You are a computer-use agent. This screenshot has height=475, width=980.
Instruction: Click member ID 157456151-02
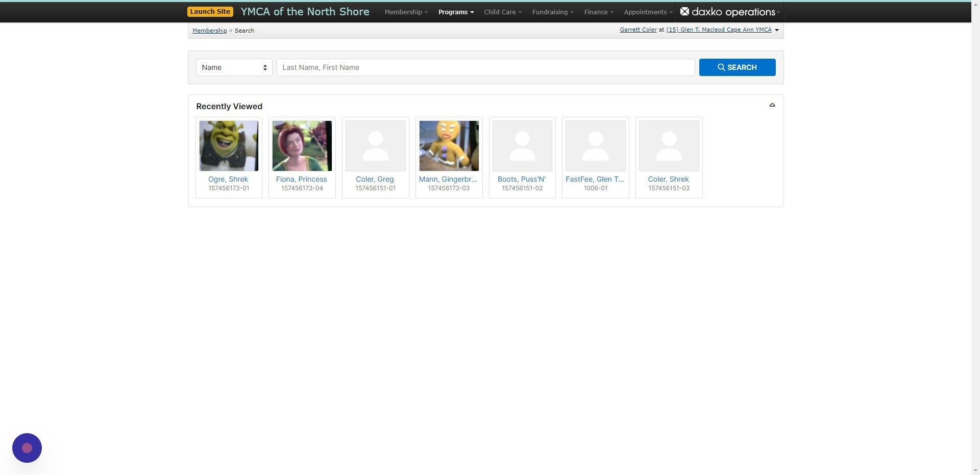pos(522,188)
